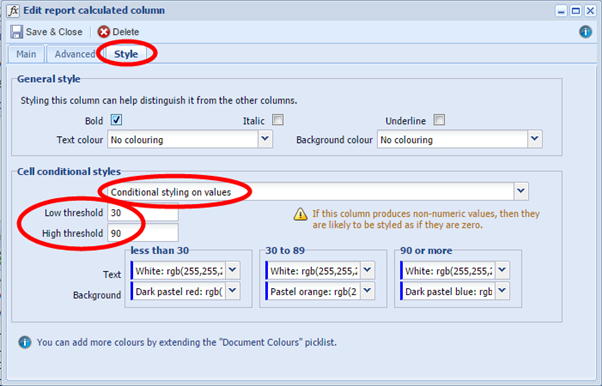Expand the Conditional styling on values dropdown
The width and height of the screenshot is (602, 386).
pyautogui.click(x=521, y=191)
